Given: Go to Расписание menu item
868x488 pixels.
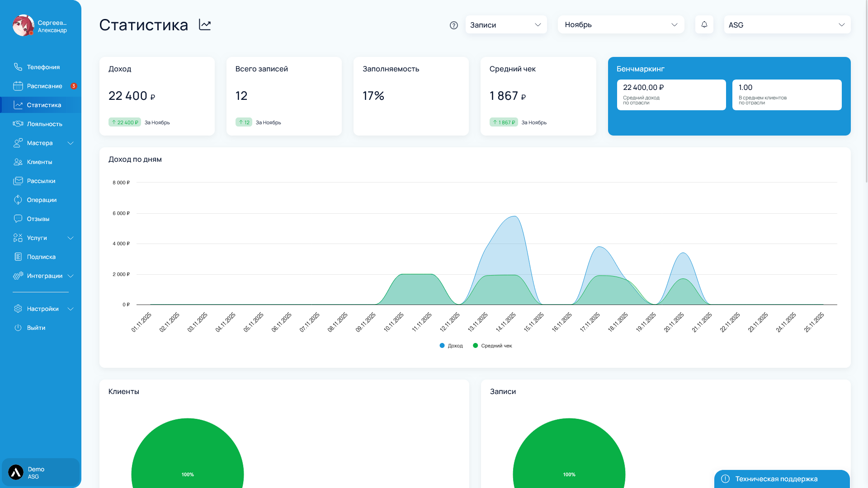Looking at the screenshot, I should pyautogui.click(x=44, y=86).
